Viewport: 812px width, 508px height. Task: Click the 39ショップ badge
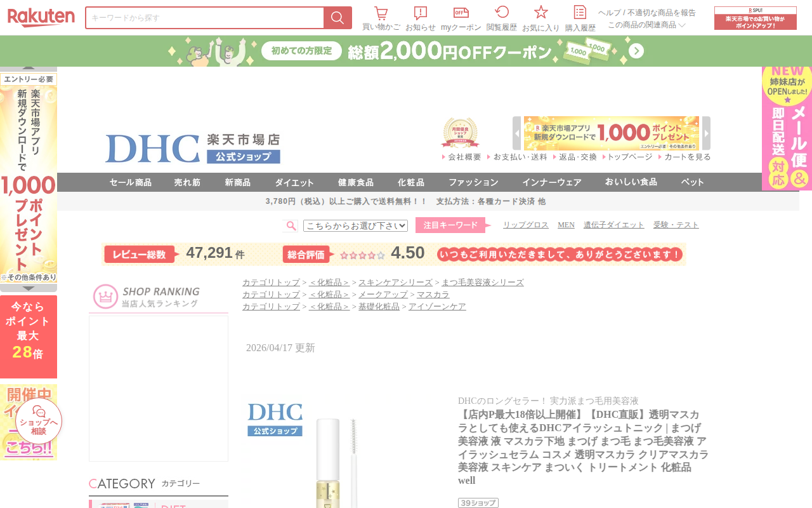tap(478, 503)
